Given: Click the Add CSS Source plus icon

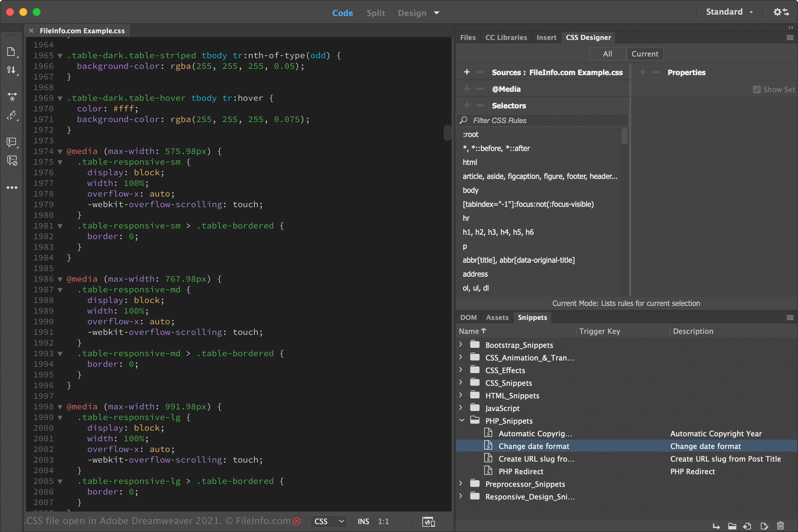Looking at the screenshot, I should 467,72.
